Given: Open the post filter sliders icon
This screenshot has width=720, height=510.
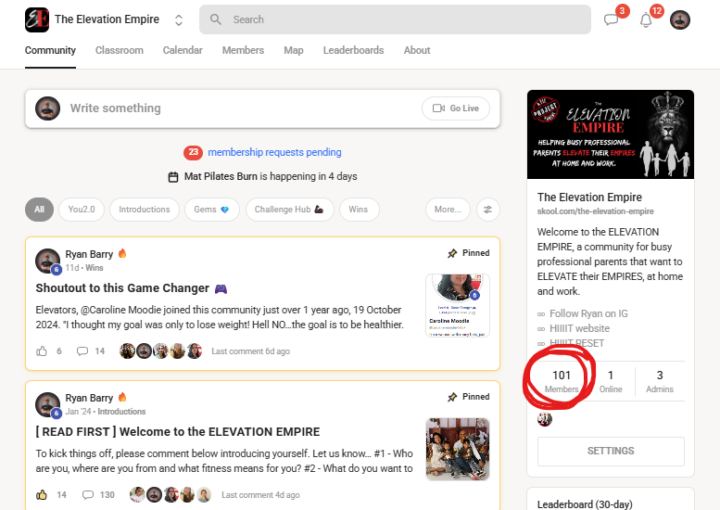Looking at the screenshot, I should coord(488,209).
